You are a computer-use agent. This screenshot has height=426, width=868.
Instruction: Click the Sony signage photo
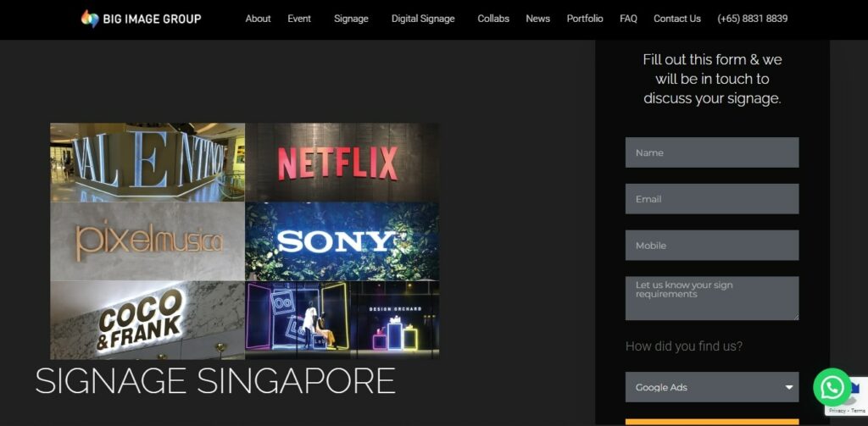[x=342, y=241]
